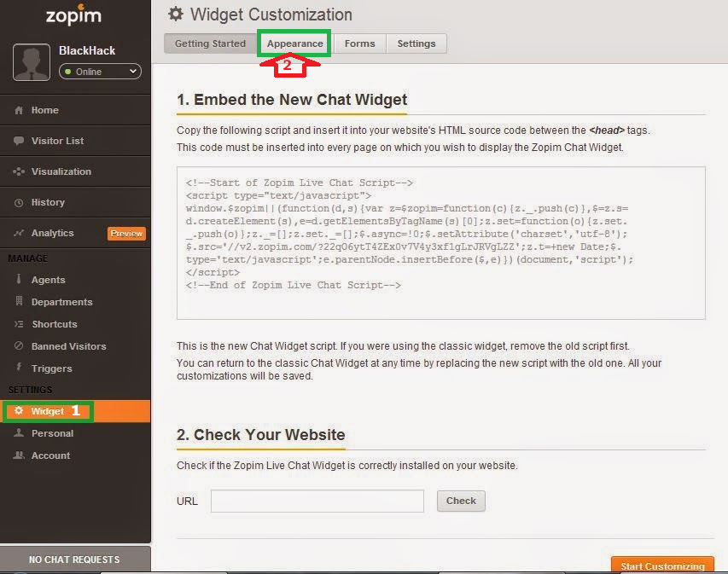Viewport: 728px width, 574px height.
Task: Click the Check button
Action: [461, 502]
